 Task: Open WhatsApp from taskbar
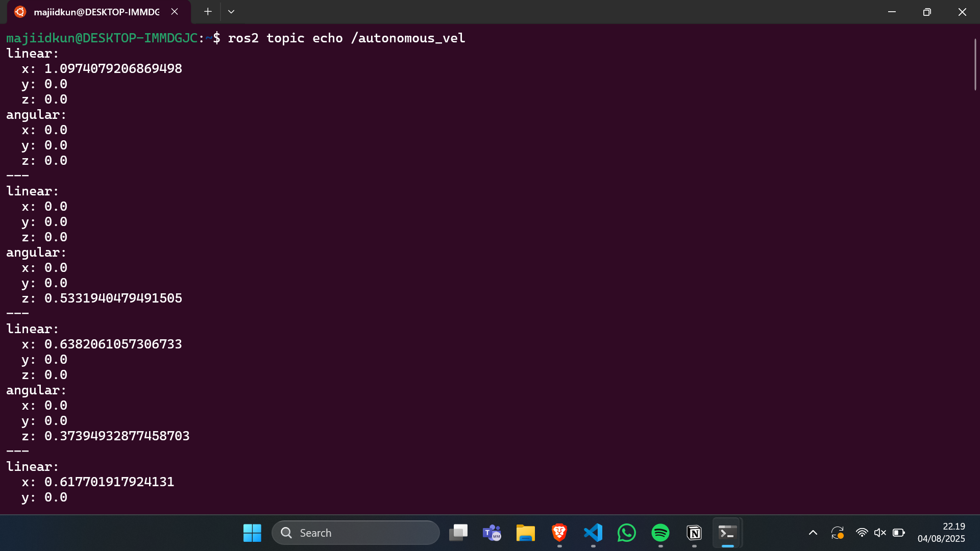point(627,533)
